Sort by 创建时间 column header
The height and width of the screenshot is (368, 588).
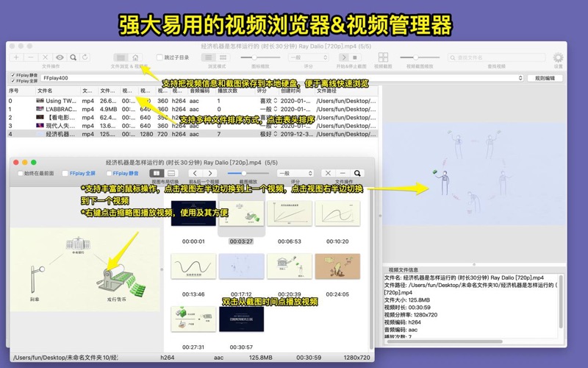[296, 91]
